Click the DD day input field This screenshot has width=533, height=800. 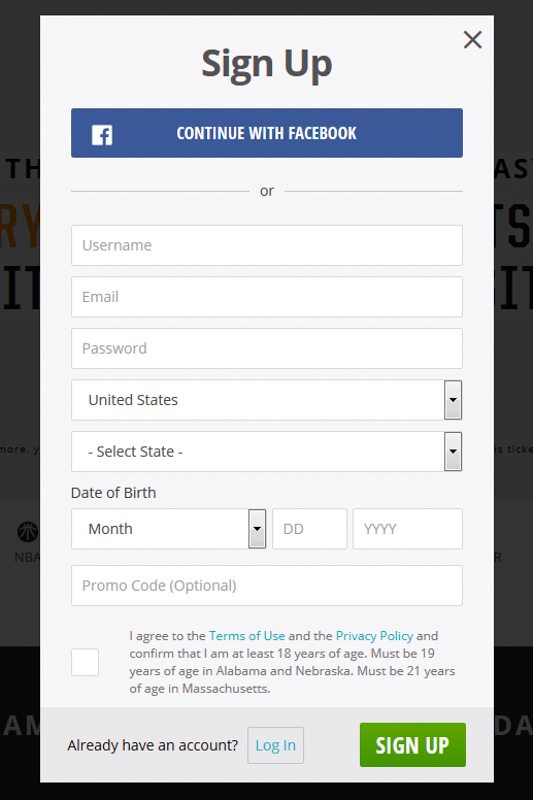pyautogui.click(x=310, y=529)
